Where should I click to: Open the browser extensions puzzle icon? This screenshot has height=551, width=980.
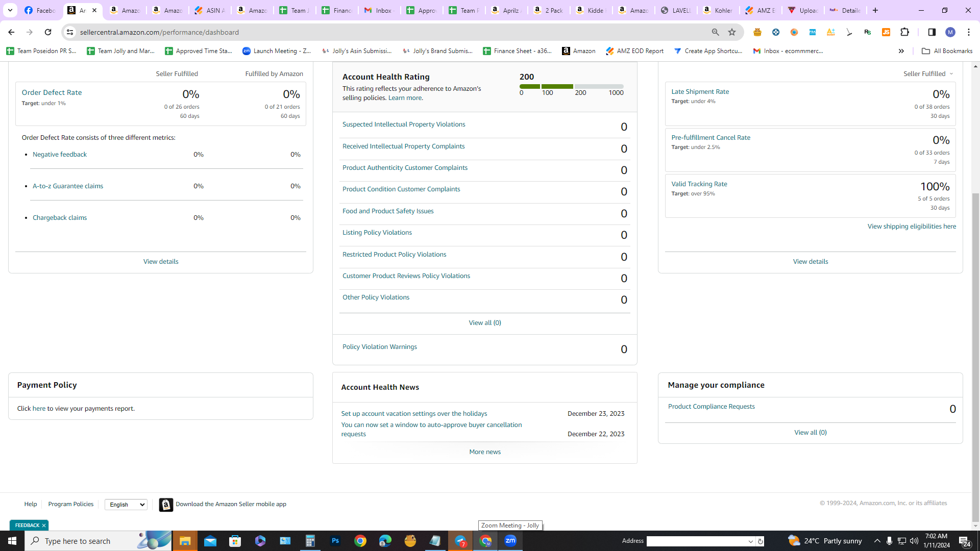[x=905, y=32]
